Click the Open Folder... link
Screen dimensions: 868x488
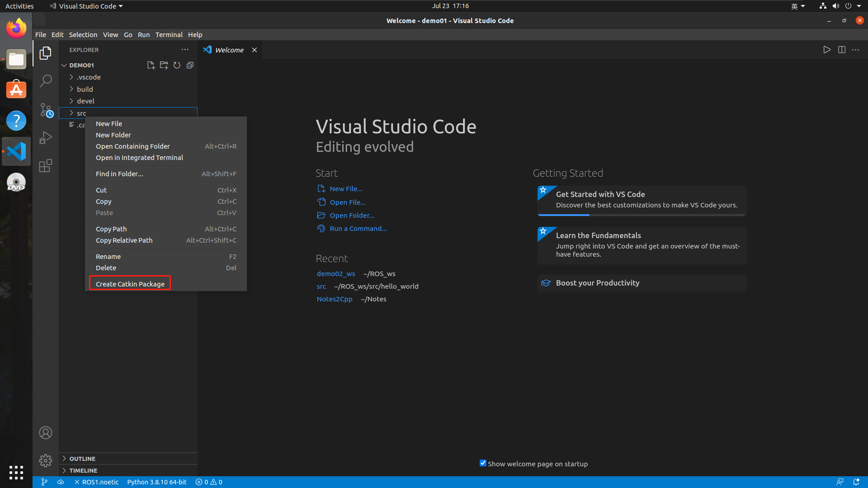352,216
